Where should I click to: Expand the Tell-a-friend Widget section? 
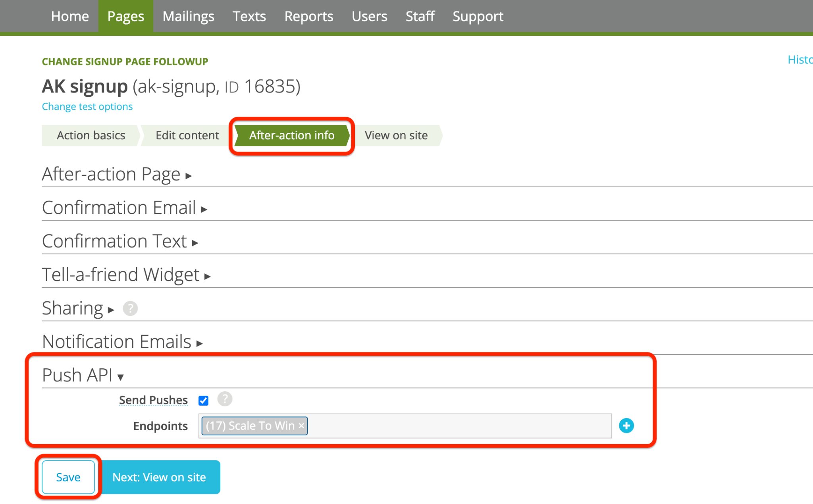tap(126, 275)
